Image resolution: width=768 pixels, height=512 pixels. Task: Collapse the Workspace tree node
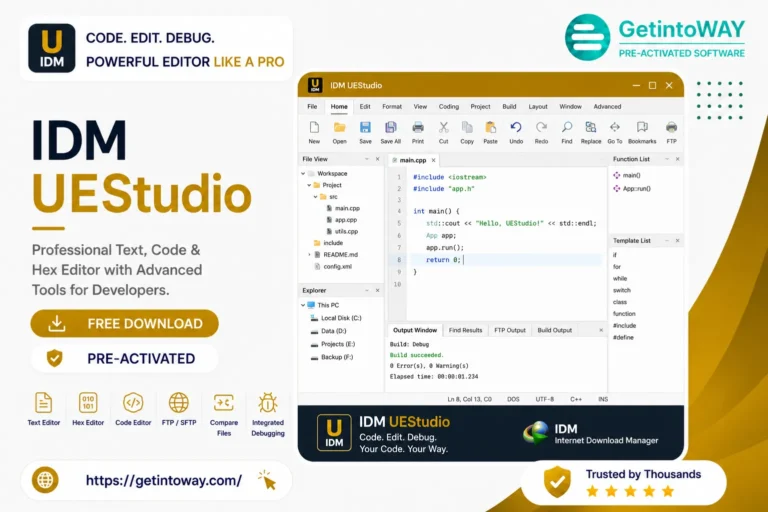(x=303, y=173)
